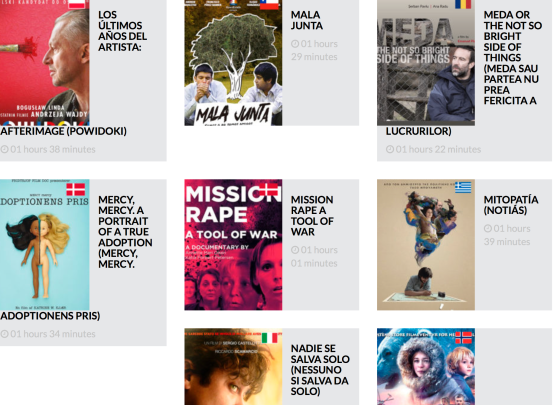Click the Danish flag on Adoptionens Pris poster
The image size is (560, 405).
click(x=76, y=189)
